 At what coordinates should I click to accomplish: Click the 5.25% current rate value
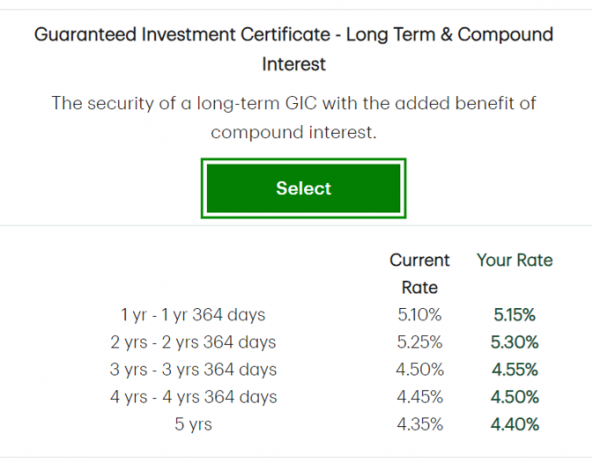[x=418, y=342]
